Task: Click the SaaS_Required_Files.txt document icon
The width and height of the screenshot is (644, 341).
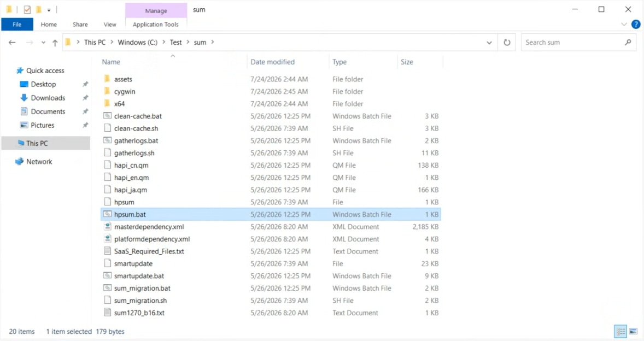Action: coord(107,251)
